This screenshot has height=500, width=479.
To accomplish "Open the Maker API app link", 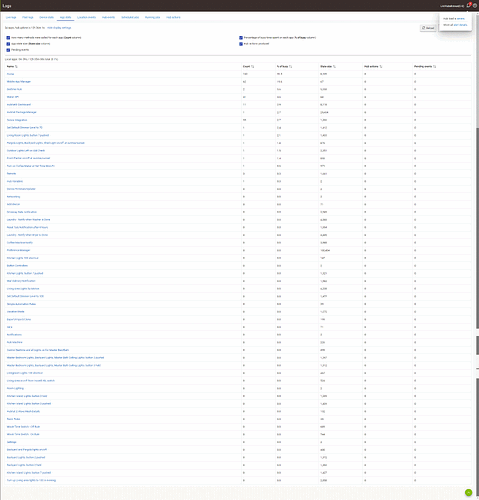I will (13, 97).
